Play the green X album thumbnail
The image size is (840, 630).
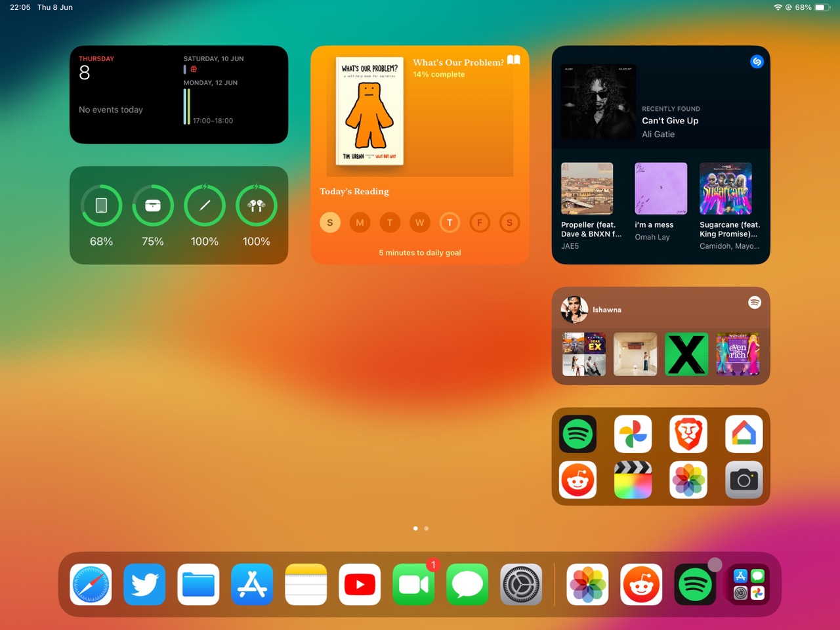686,354
